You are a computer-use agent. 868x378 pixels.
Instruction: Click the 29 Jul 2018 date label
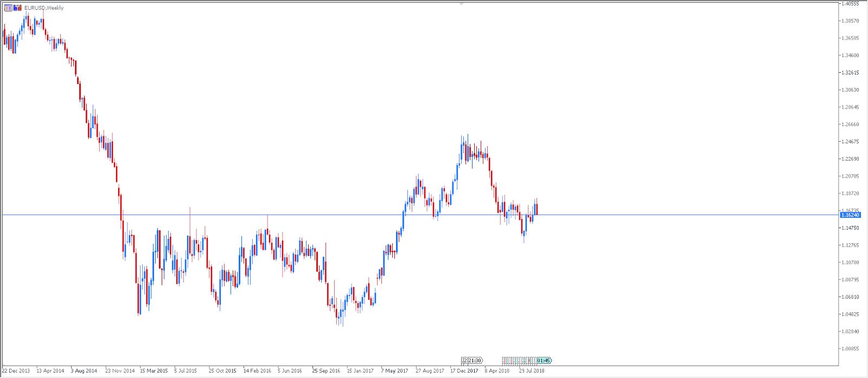(532, 371)
